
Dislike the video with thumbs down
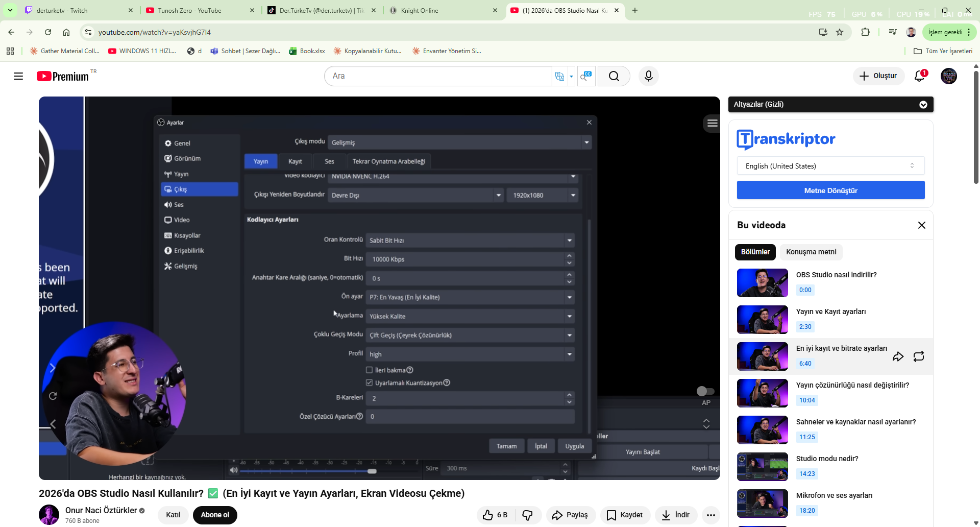pos(527,515)
